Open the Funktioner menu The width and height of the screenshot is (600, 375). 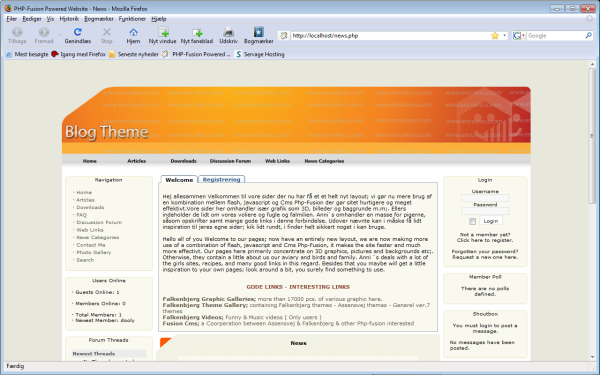tap(132, 19)
